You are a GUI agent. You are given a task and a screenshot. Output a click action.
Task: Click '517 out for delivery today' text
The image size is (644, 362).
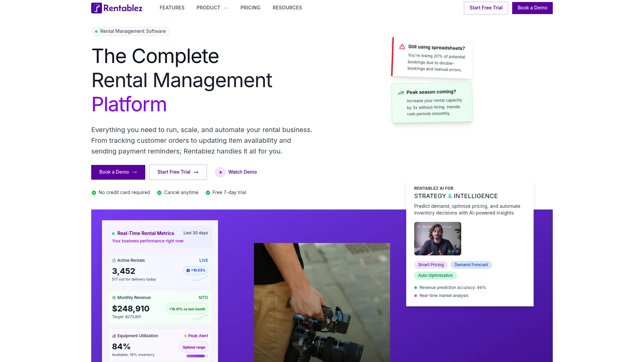[x=134, y=279]
